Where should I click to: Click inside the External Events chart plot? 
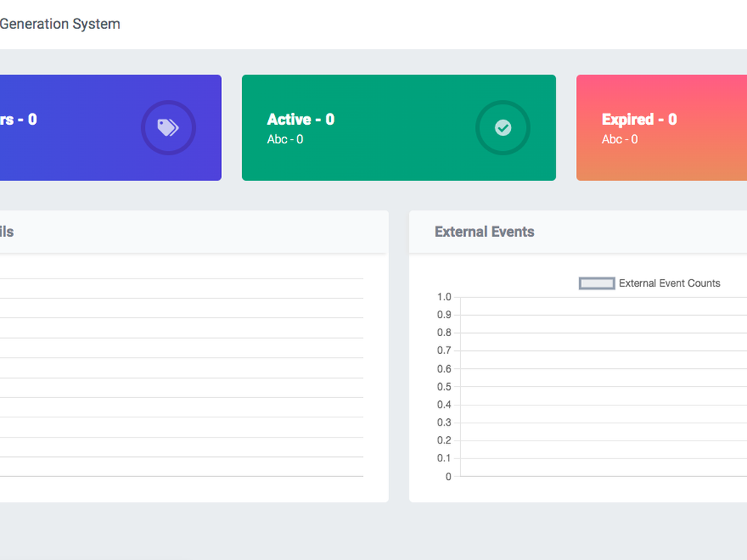[598, 388]
